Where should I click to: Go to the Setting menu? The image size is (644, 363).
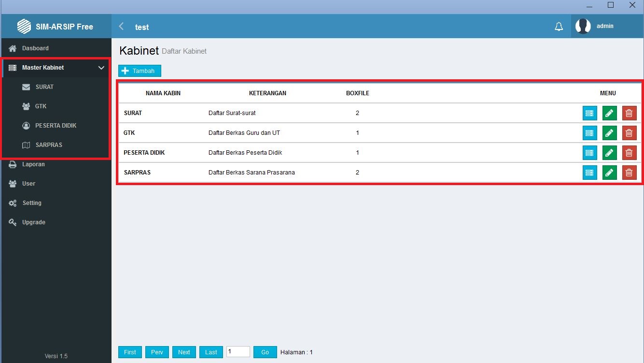[32, 203]
